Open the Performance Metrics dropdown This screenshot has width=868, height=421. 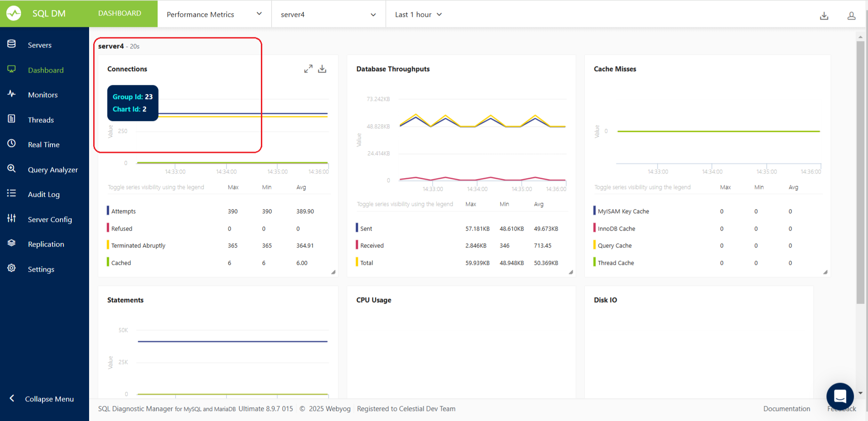214,14
